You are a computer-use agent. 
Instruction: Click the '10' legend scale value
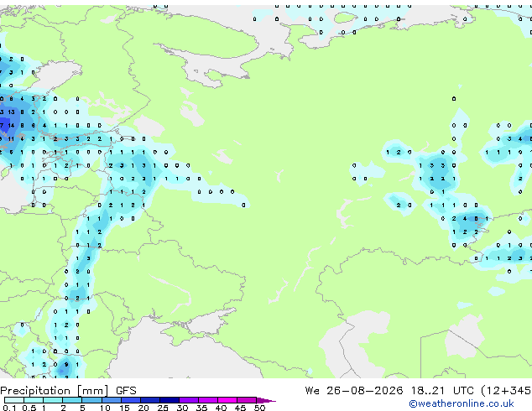pyautogui.click(x=105, y=408)
